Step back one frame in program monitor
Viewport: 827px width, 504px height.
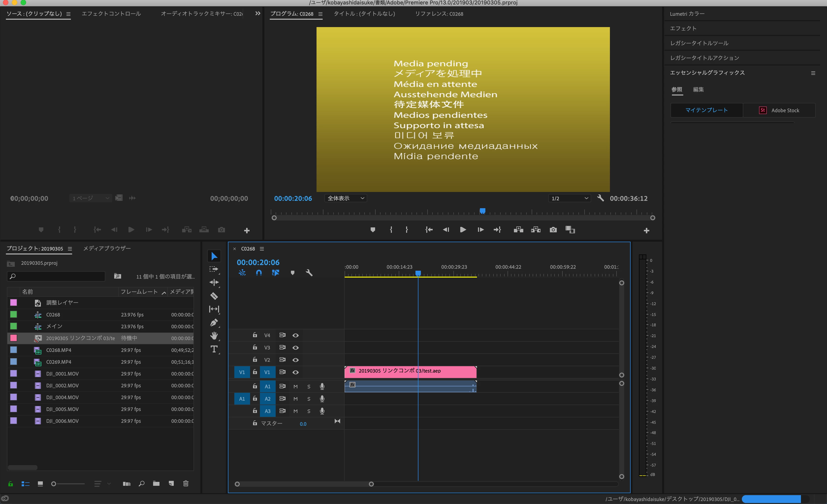[x=446, y=230]
